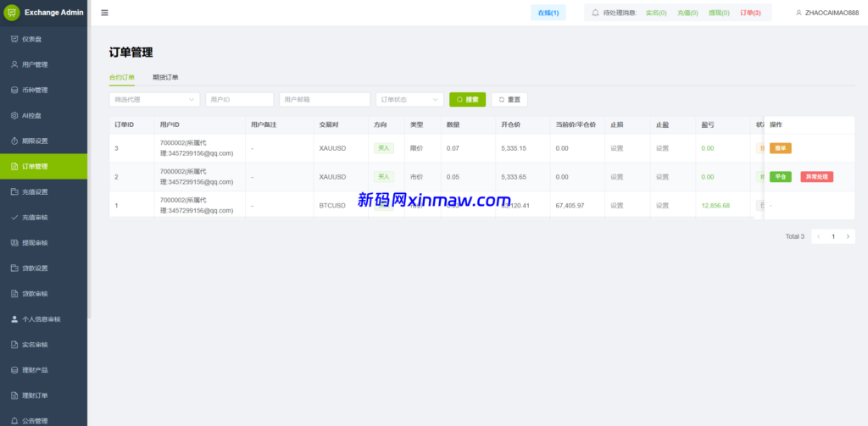The image size is (868, 426).
Task: Click the notification bell icon
Action: (595, 13)
